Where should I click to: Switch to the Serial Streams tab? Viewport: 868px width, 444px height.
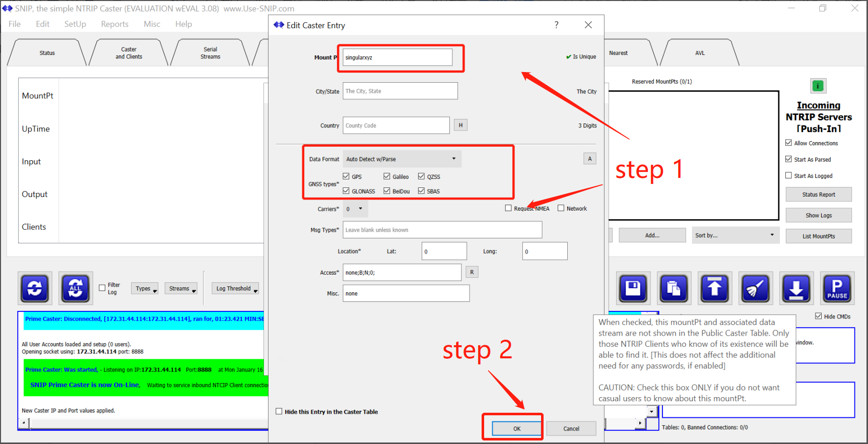(x=210, y=53)
